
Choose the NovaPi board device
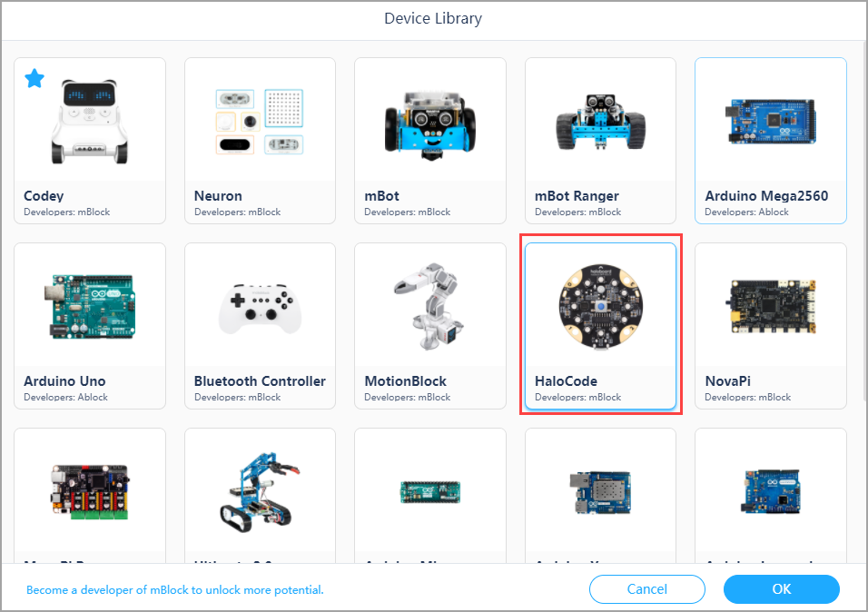click(771, 326)
